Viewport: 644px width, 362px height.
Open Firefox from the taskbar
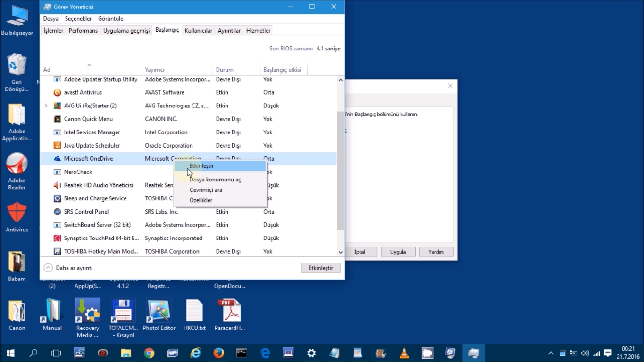218,353
